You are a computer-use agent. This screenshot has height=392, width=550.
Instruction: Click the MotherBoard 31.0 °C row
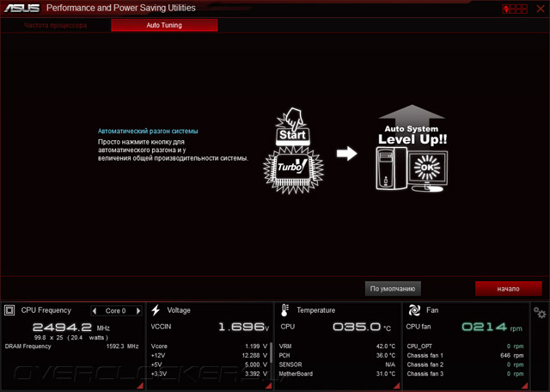(x=337, y=374)
